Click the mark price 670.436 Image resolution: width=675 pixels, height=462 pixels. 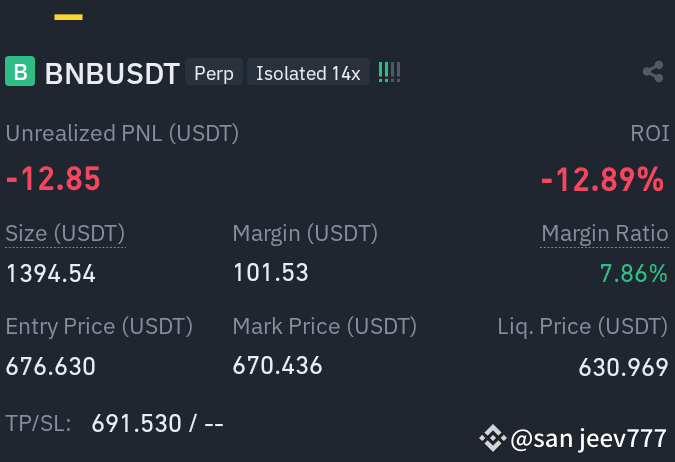coord(277,366)
